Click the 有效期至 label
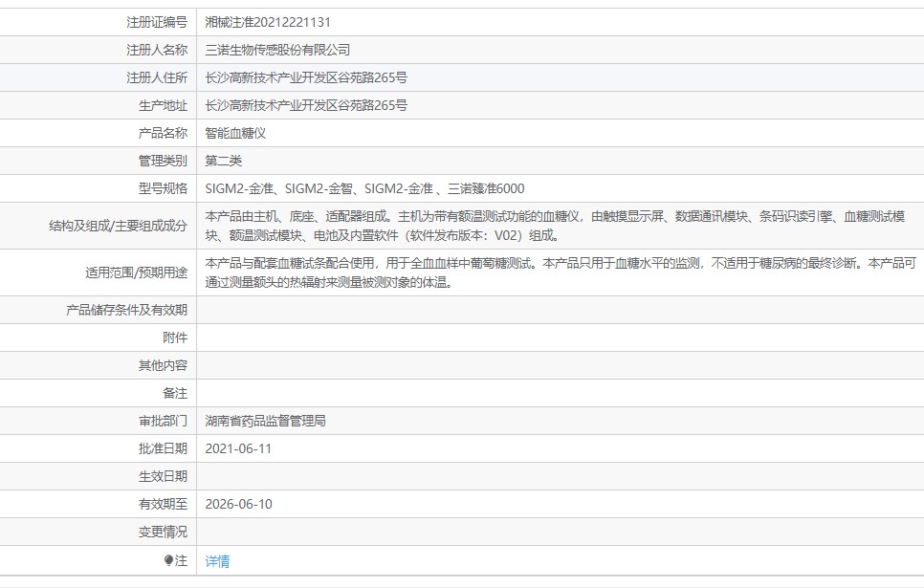924x588 pixels. 163,504
